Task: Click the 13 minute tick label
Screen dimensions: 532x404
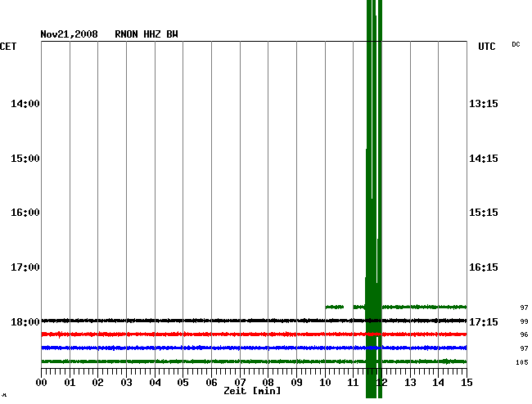Action: (410, 383)
